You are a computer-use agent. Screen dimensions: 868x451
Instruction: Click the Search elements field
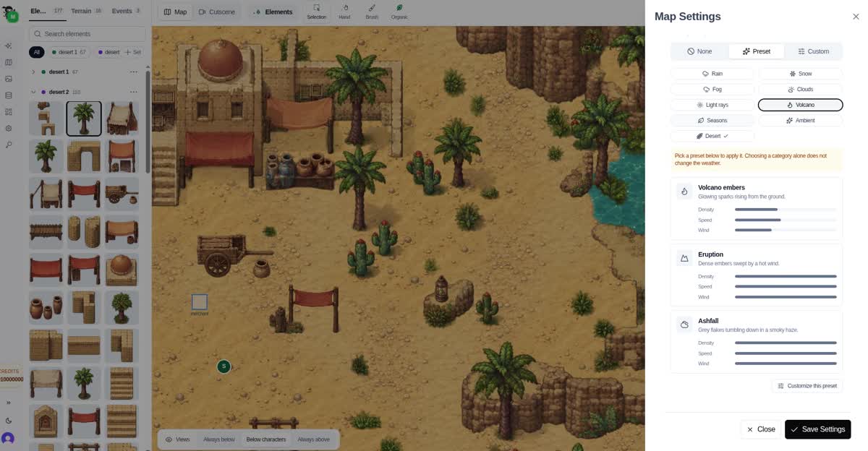tap(88, 34)
